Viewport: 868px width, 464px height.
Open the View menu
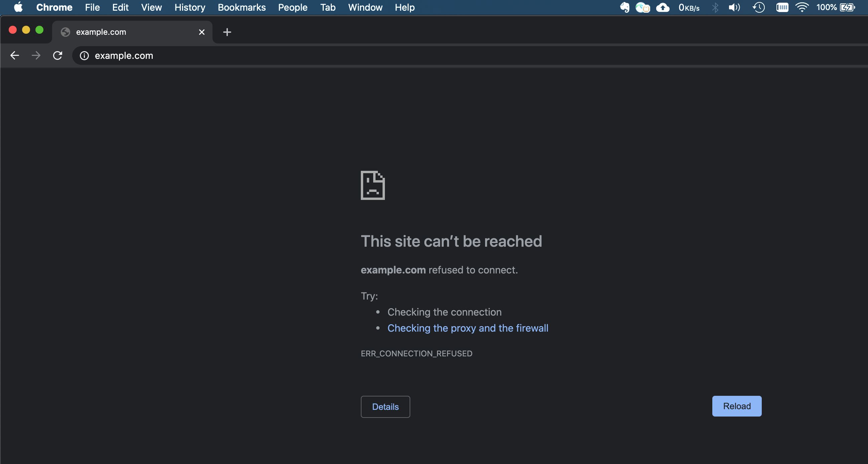151,7
